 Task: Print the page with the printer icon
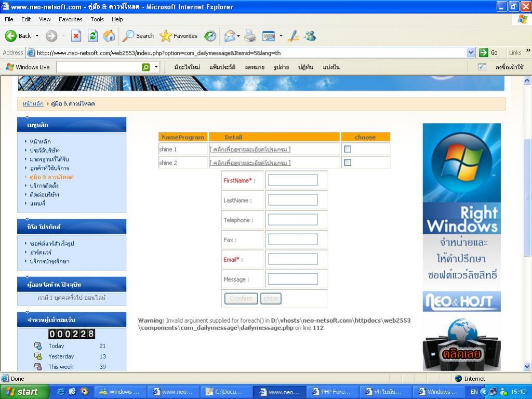tap(250, 36)
